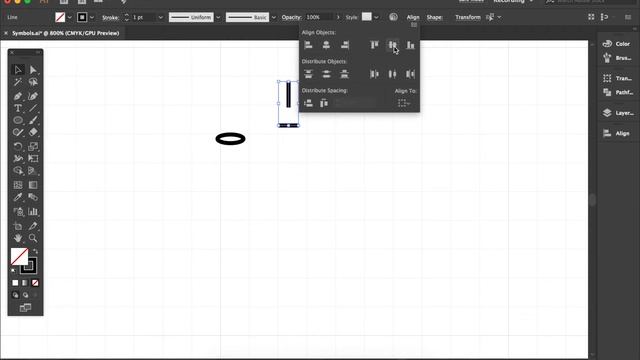Choose the Scale tool

33,146
